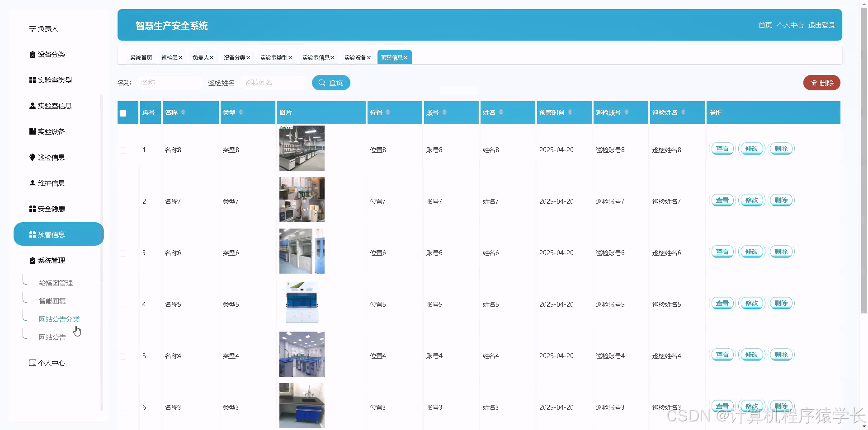Image resolution: width=868 pixels, height=430 pixels.
Task: Check the checkbox for row 名称5
Action: (x=123, y=304)
